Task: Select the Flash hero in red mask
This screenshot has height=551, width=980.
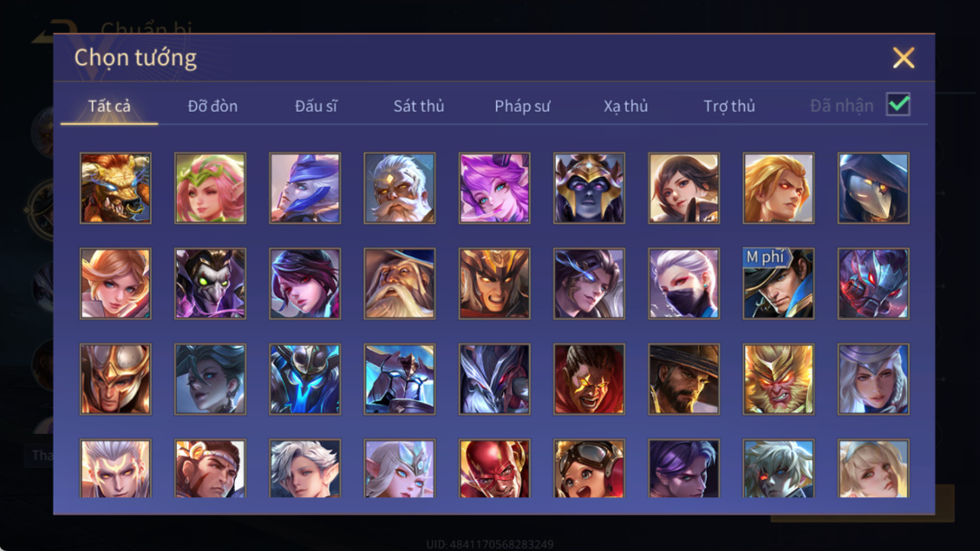Action: point(494,469)
